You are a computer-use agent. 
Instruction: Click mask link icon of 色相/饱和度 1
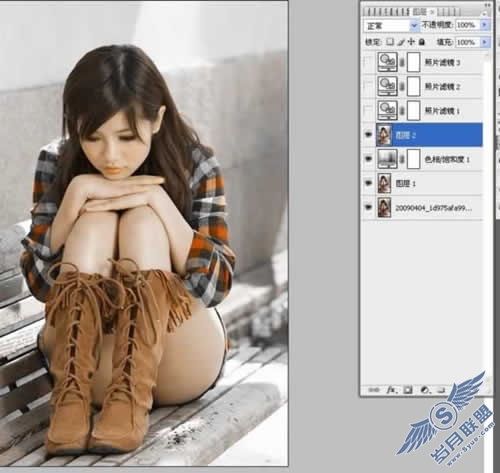click(402, 159)
